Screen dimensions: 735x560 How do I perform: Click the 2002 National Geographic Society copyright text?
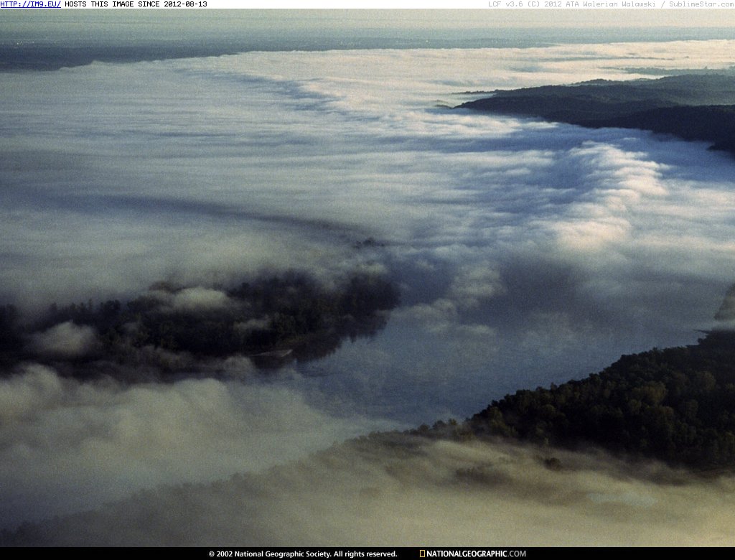(x=303, y=554)
